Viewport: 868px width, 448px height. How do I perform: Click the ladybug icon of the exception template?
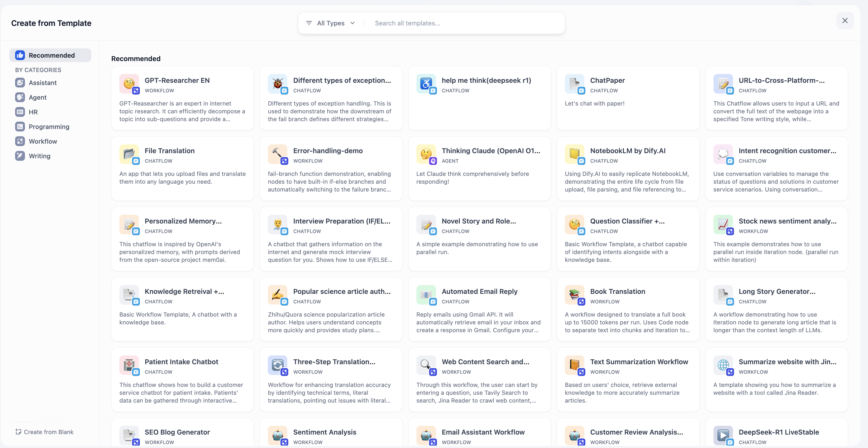[278, 84]
